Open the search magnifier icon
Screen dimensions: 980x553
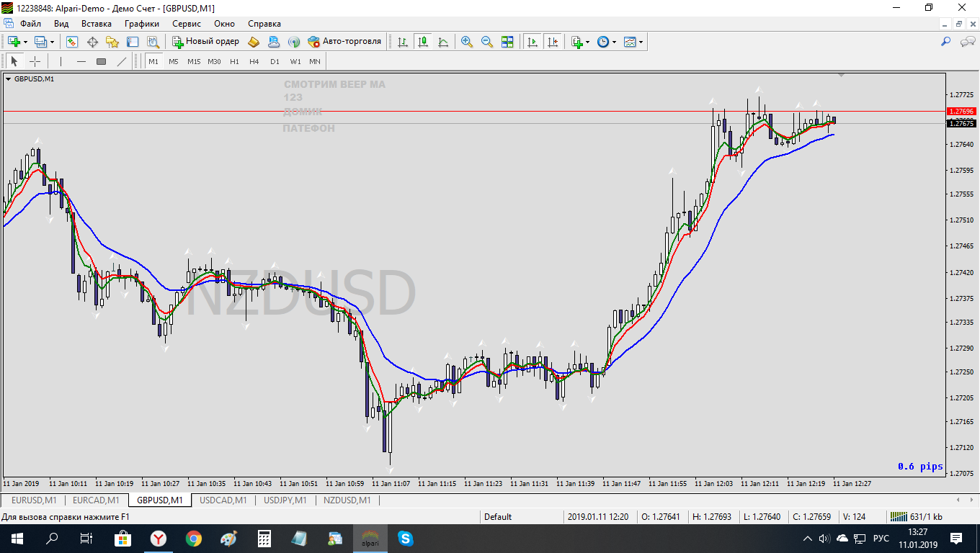(946, 42)
